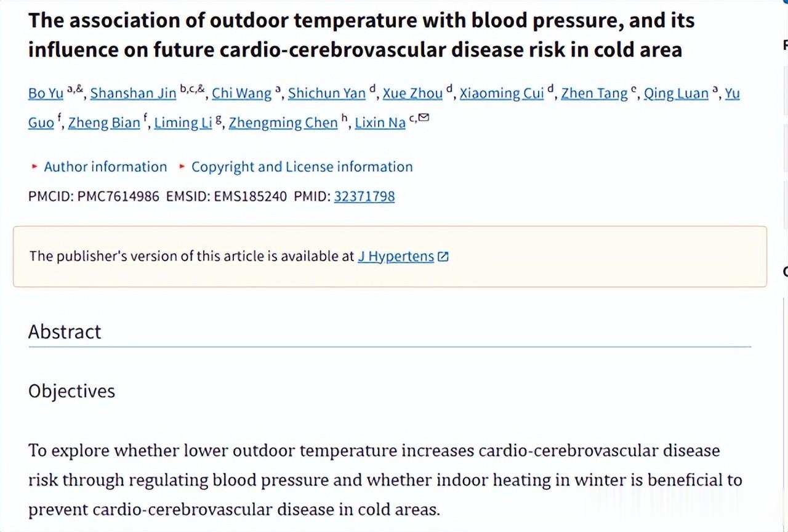Click corresponding author Lixin Na

[380, 123]
